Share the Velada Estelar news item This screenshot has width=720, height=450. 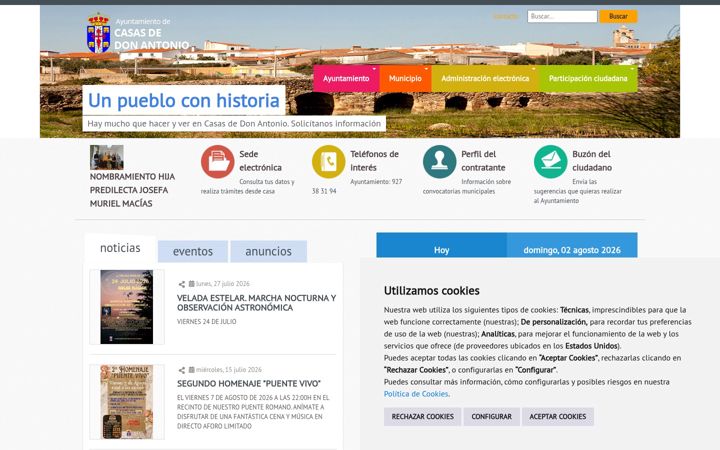pyautogui.click(x=182, y=284)
